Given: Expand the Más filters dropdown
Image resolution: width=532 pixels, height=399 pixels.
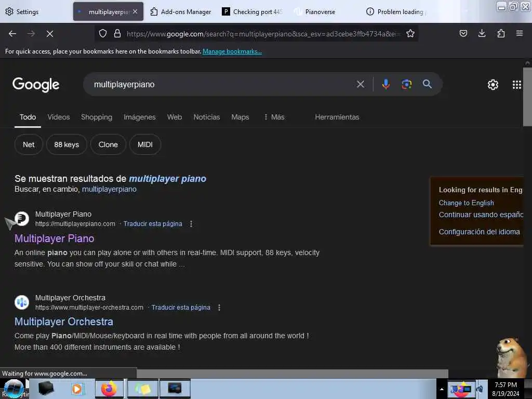Looking at the screenshot, I should (274, 117).
